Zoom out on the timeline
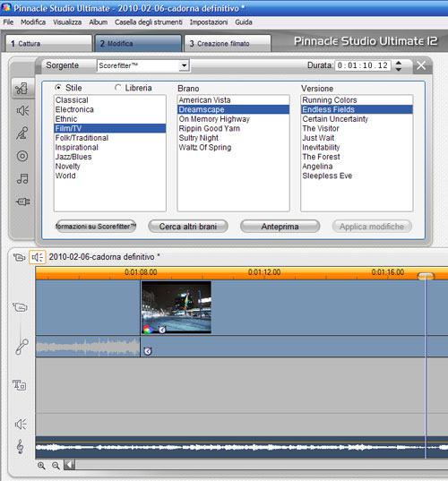The width and height of the screenshot is (448, 481). (x=56, y=466)
